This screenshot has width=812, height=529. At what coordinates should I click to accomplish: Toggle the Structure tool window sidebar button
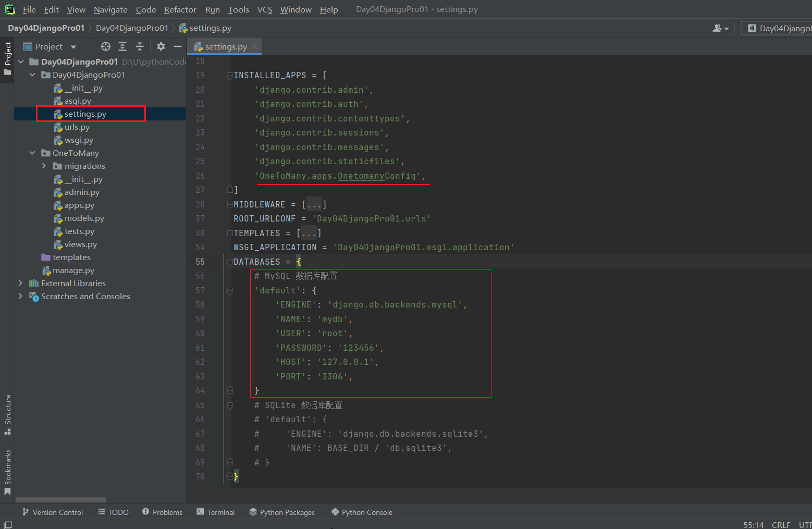click(x=7, y=414)
